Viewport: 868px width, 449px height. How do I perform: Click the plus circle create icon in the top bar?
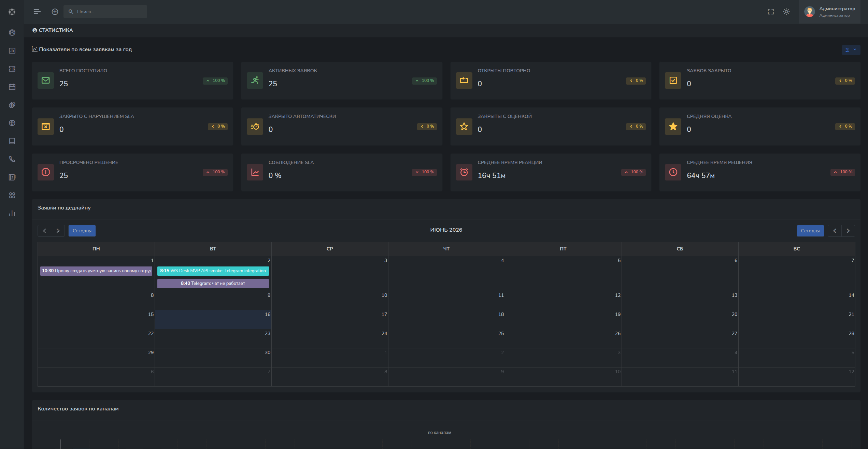55,12
